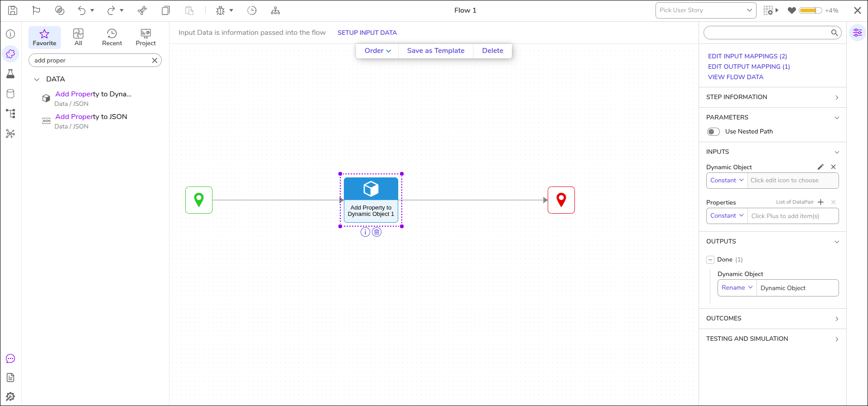Viewport: 868px width, 406px height.
Task: Click the info icon in the left sidebar
Action: [x=10, y=34]
